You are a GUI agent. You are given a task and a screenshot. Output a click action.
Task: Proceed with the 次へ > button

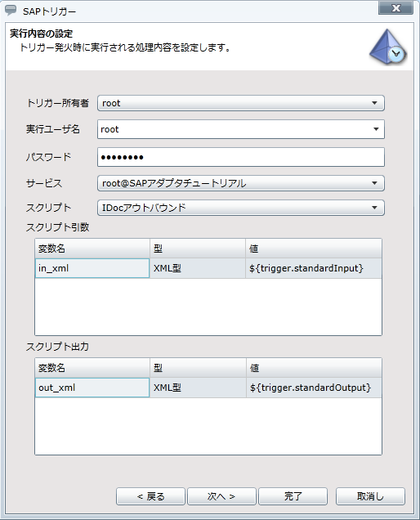tap(221, 496)
